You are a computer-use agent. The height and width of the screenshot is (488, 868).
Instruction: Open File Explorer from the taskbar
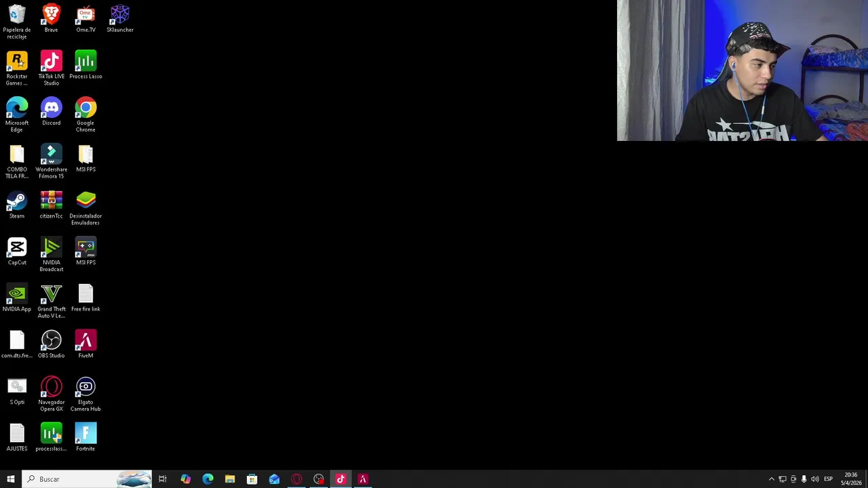point(230,479)
